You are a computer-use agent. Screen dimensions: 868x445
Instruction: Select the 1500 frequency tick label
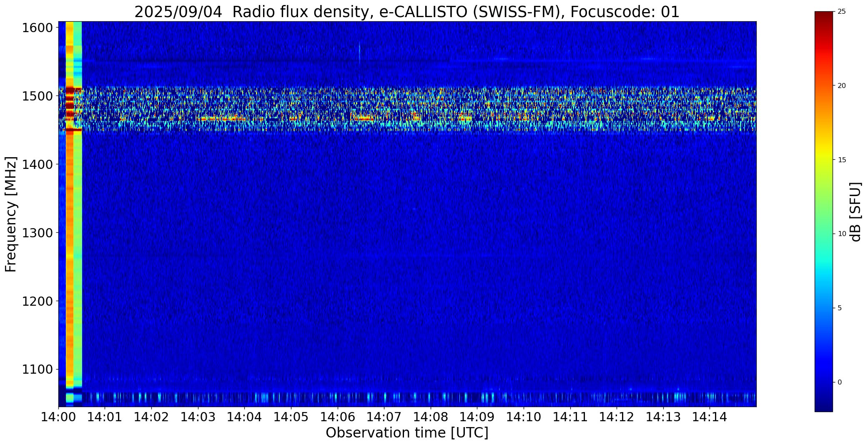tap(38, 96)
